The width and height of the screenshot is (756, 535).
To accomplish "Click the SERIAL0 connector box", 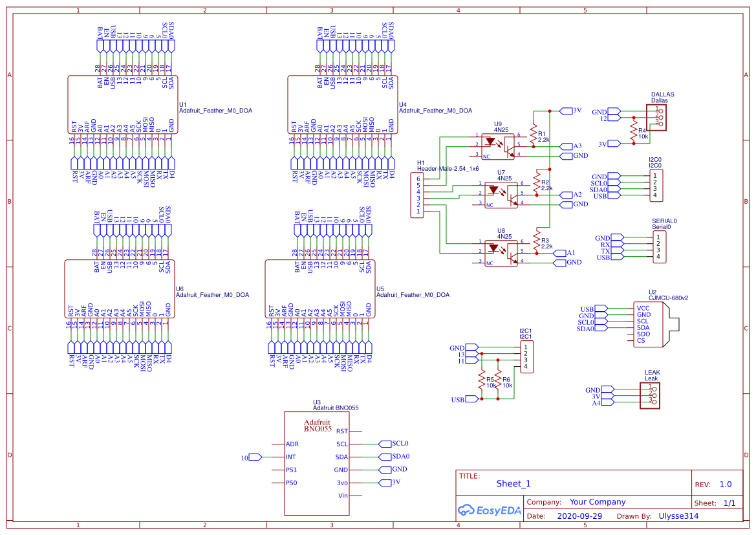I will coord(658,247).
